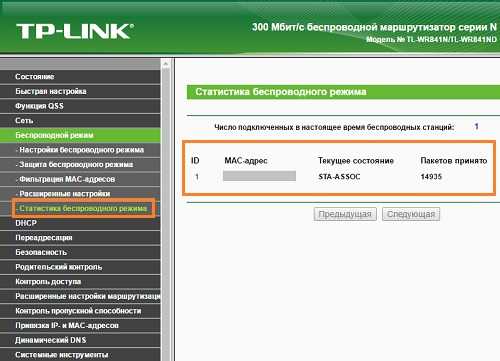
Task: Click the TP-LINK logo
Action: tap(75, 31)
